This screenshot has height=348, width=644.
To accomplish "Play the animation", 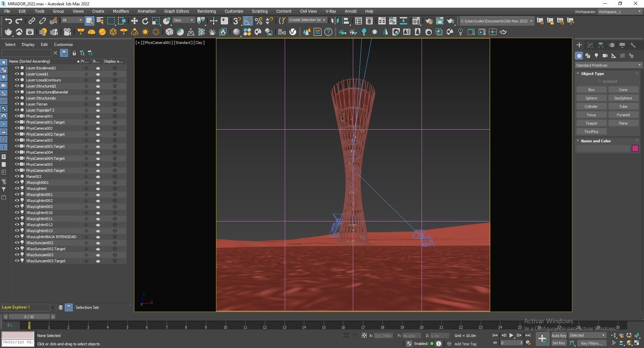I will tap(511, 335).
